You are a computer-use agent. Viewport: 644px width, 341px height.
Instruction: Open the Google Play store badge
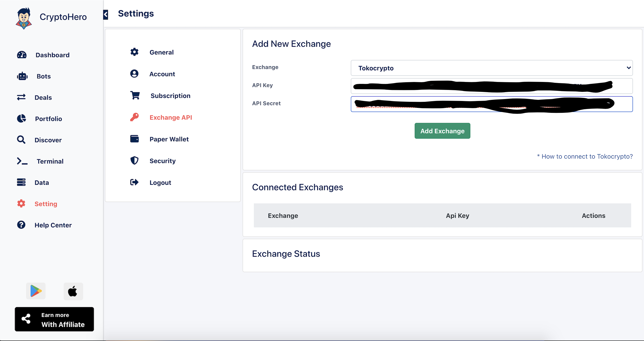[x=36, y=291]
